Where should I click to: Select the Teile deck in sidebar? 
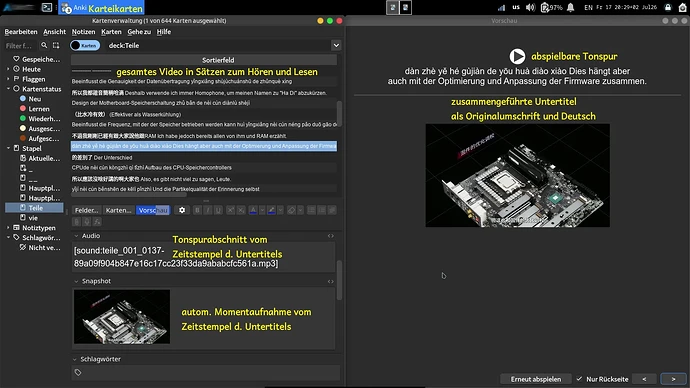point(34,208)
